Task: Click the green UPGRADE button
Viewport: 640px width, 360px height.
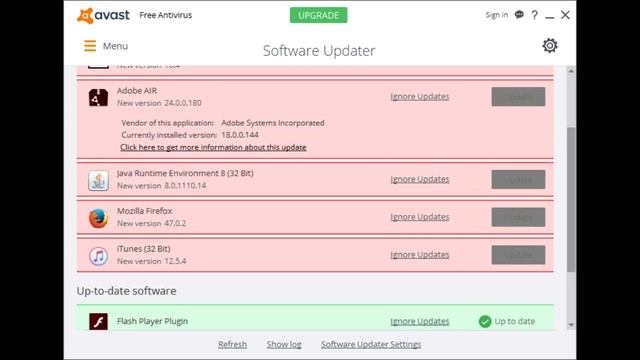Action: 318,15
